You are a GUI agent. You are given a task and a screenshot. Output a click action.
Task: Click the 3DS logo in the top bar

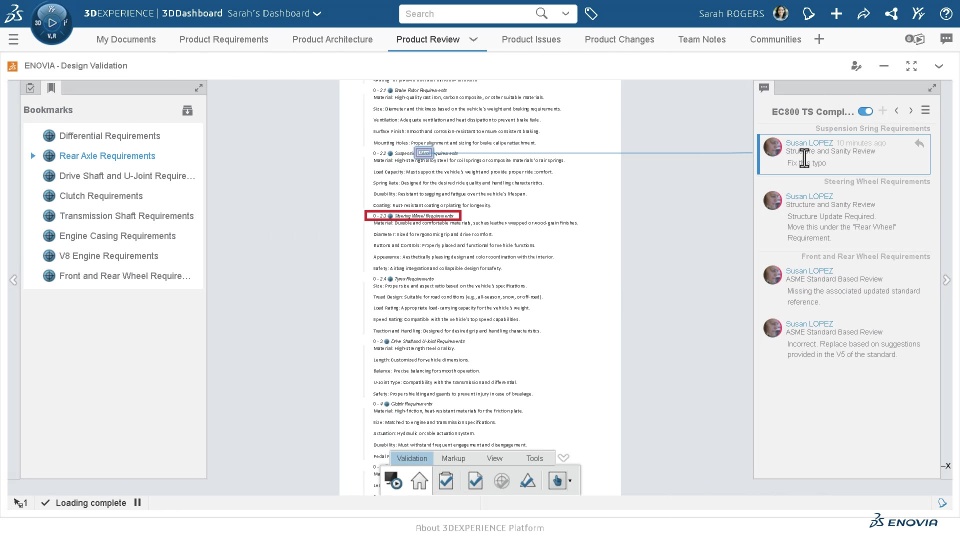[13, 13]
